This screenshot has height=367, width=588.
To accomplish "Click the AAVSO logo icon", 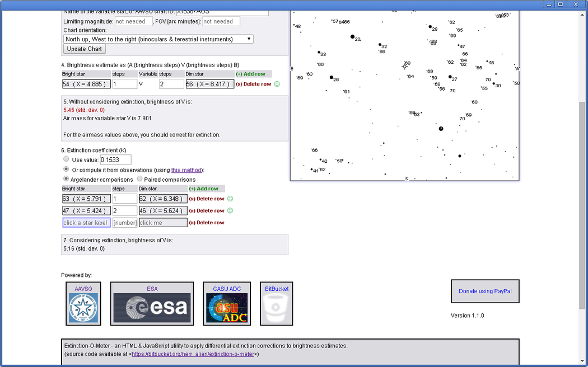I will [83, 308].
